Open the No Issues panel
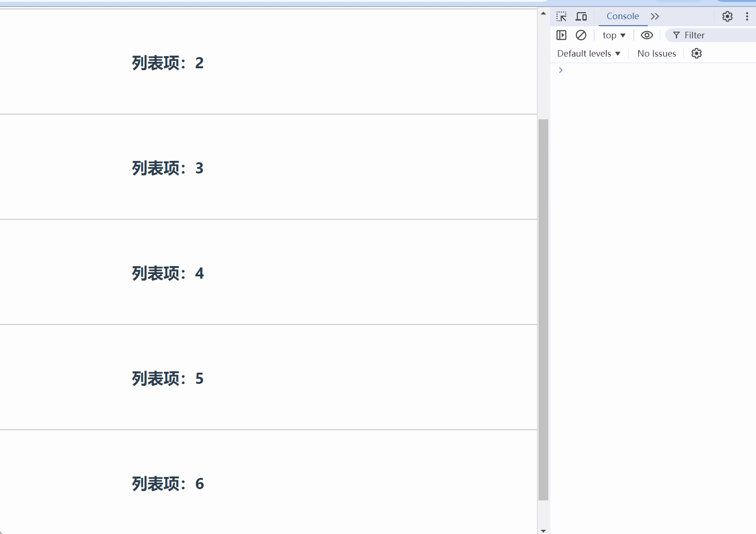The image size is (756, 534). [x=656, y=53]
